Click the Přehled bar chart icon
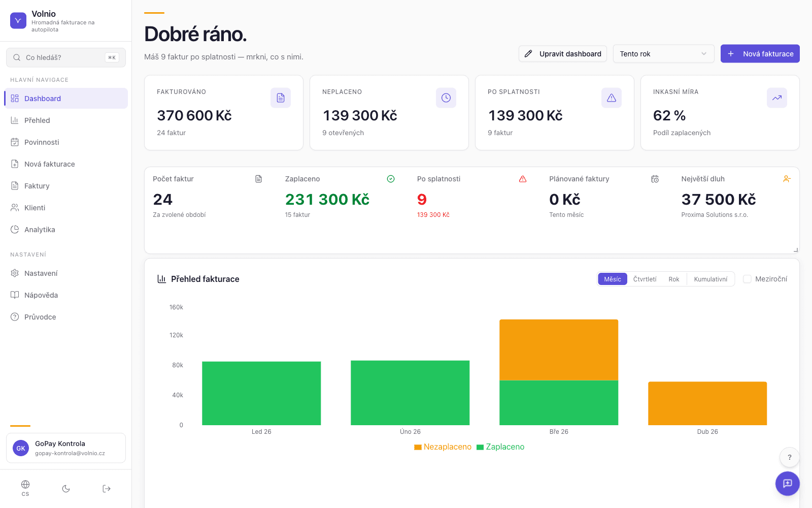812x508 pixels. [x=15, y=120]
